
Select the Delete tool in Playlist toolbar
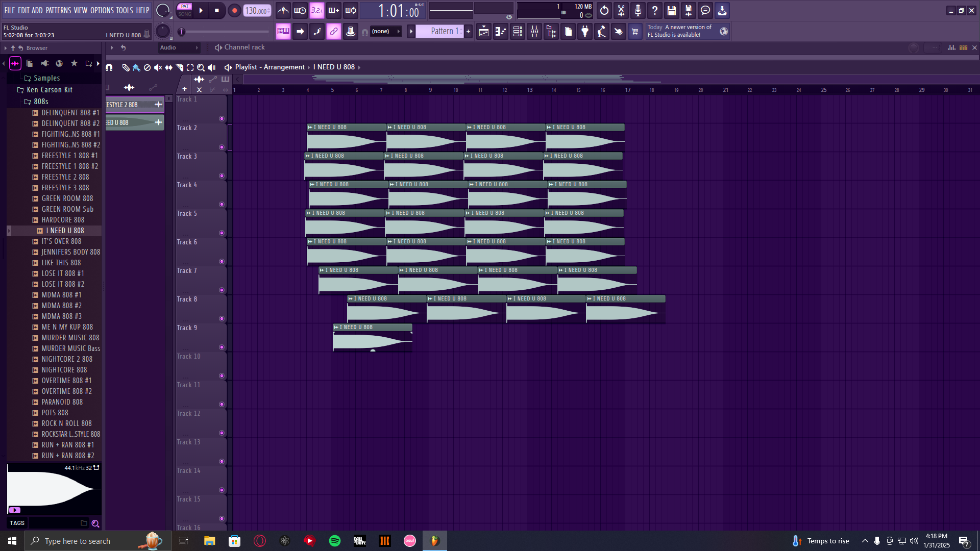tap(147, 67)
